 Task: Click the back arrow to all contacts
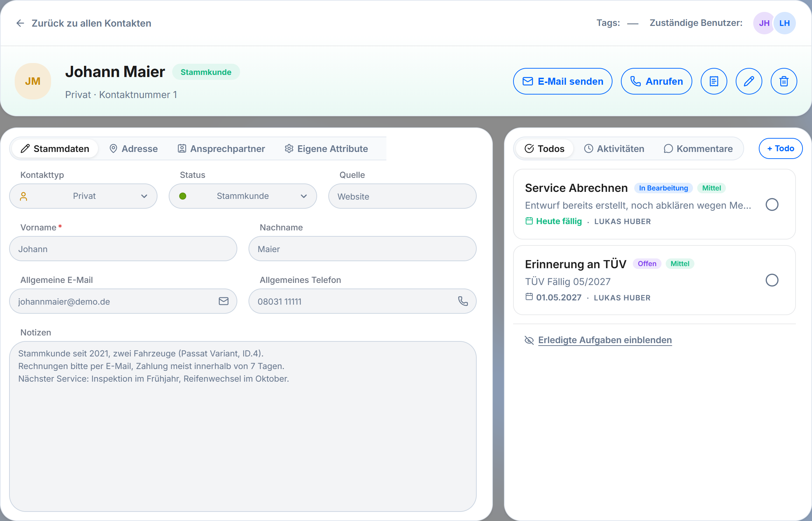(x=20, y=23)
